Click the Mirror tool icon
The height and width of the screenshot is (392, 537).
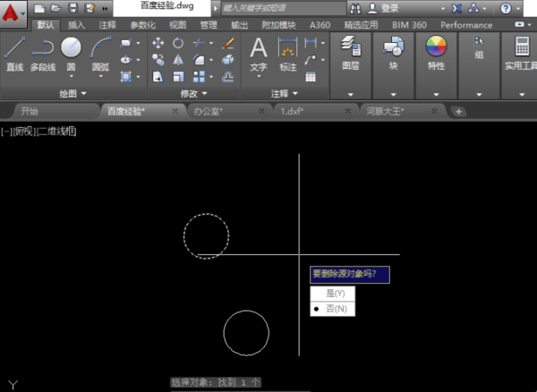[x=178, y=60]
